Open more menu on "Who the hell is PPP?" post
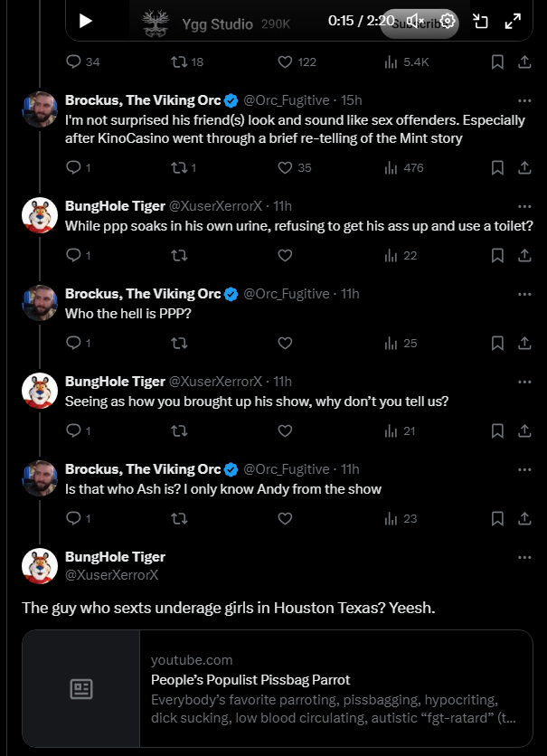The height and width of the screenshot is (756, 547). [x=524, y=294]
